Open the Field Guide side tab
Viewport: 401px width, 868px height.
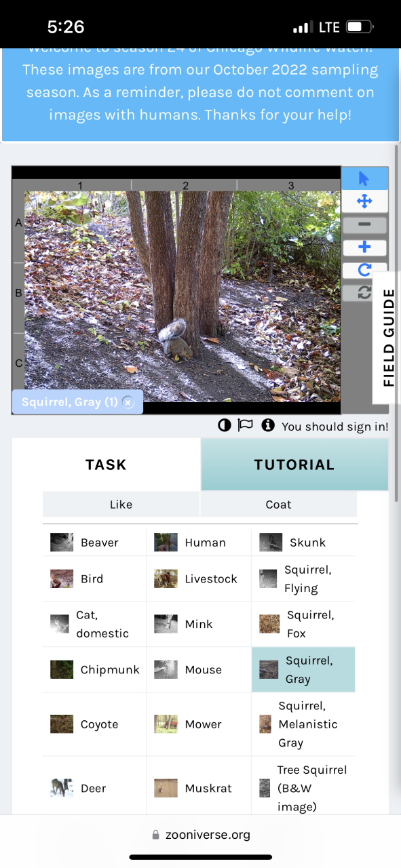(388, 337)
